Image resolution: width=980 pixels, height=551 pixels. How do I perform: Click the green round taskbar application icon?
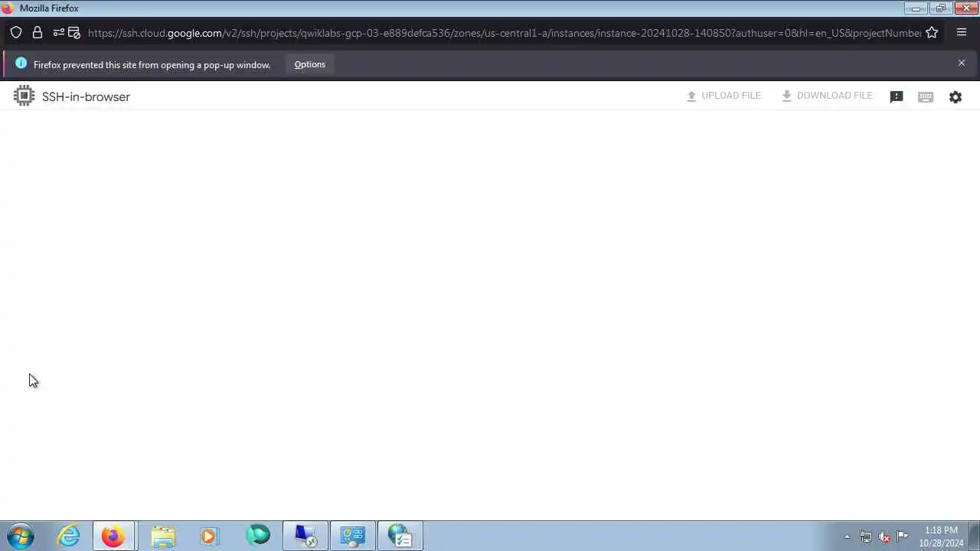[x=258, y=535]
